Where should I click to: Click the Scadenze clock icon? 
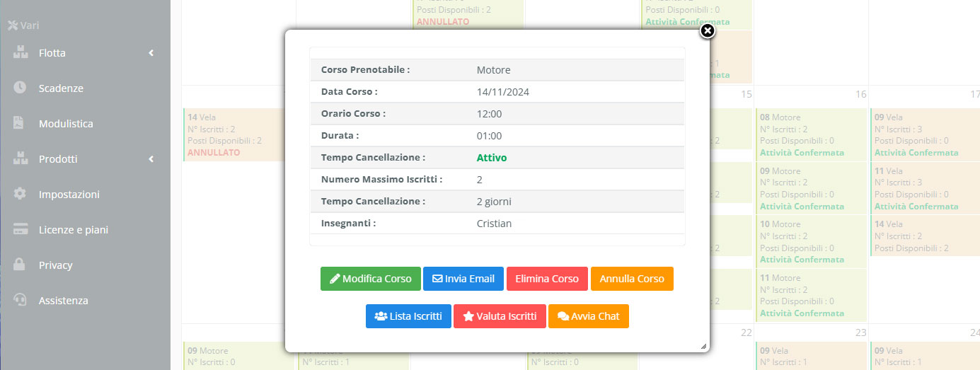[x=20, y=88]
